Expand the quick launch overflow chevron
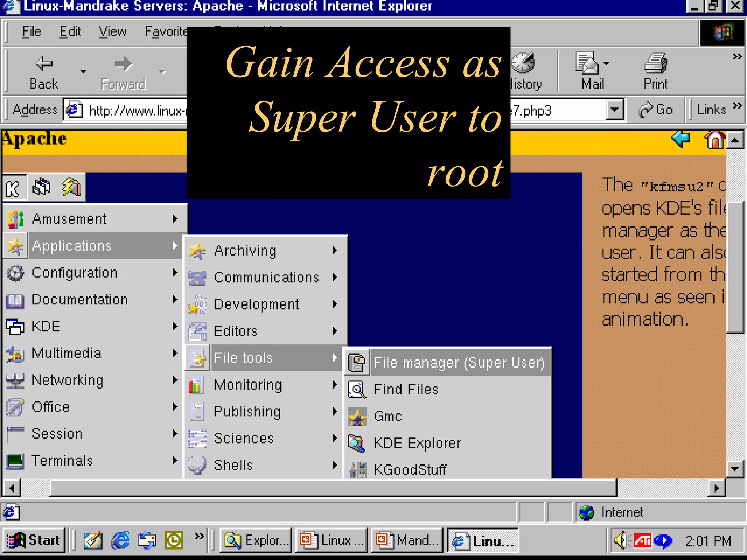Viewport: 747px width, 560px height. pos(199,536)
